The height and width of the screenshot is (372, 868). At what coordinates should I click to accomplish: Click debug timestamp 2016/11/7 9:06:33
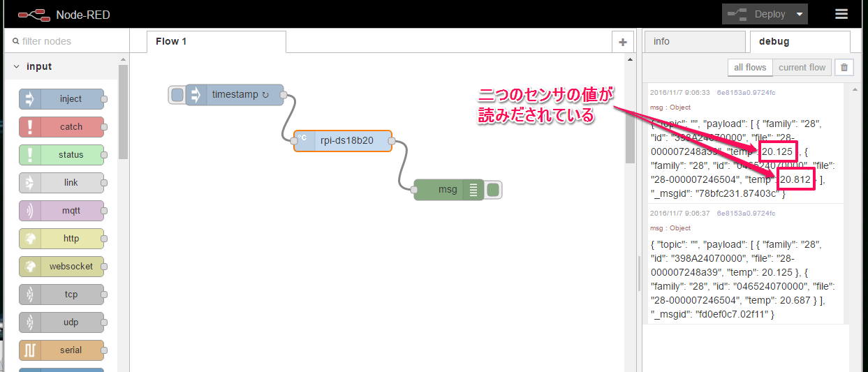(x=679, y=92)
